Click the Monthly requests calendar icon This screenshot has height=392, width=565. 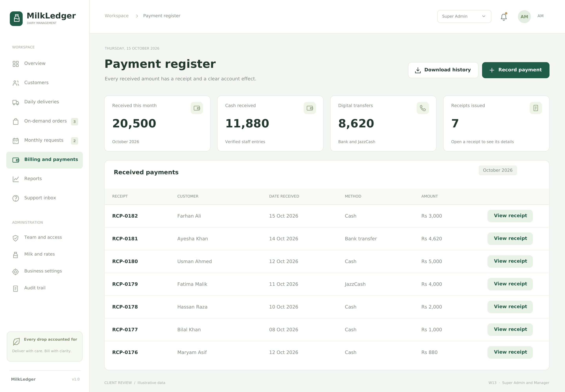click(x=16, y=141)
